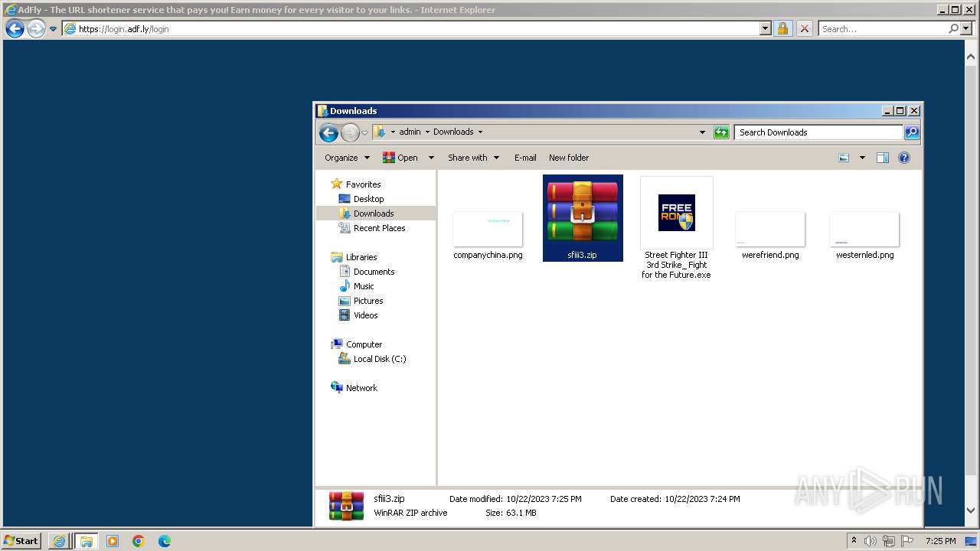The height and width of the screenshot is (551, 980).
Task: Focus the Search Downloads field
Action: point(818,132)
